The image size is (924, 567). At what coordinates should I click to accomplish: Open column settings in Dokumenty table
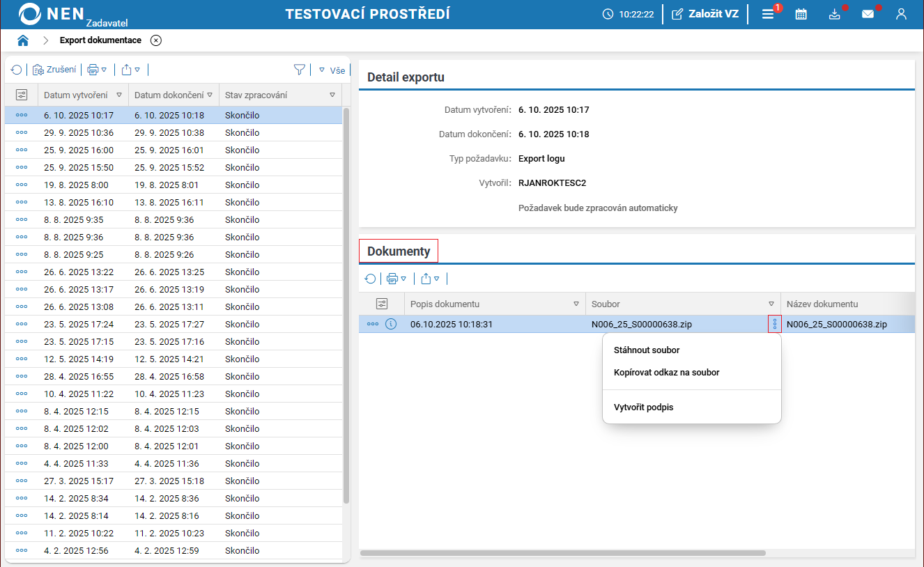click(x=381, y=304)
